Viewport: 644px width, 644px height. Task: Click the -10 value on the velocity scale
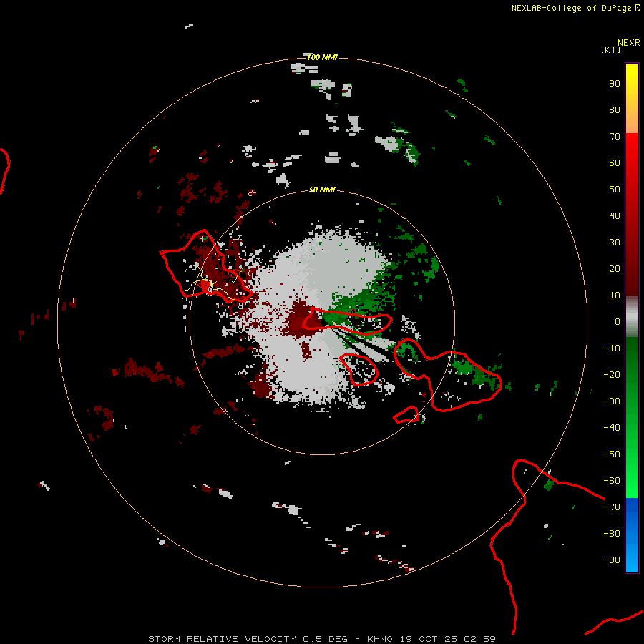[612, 348]
